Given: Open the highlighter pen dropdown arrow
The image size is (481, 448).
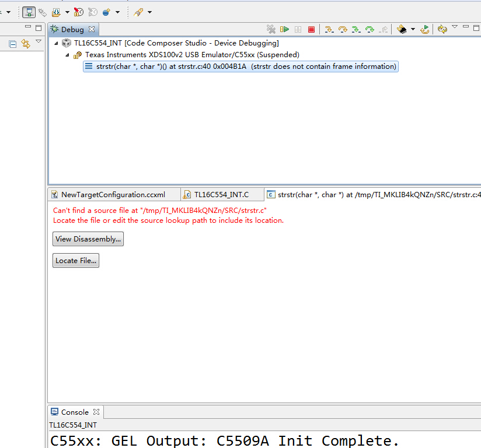Looking at the screenshot, I should coord(149,12).
